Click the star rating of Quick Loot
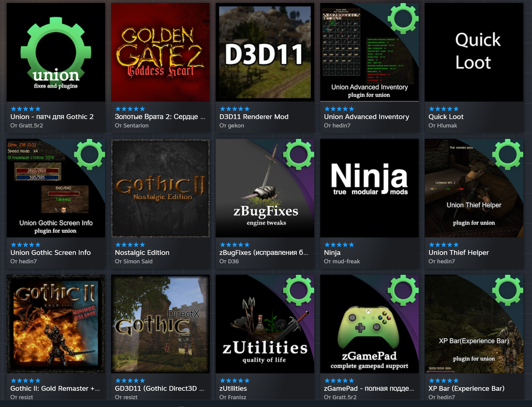Viewport: 532px width, 407px height. (444, 109)
